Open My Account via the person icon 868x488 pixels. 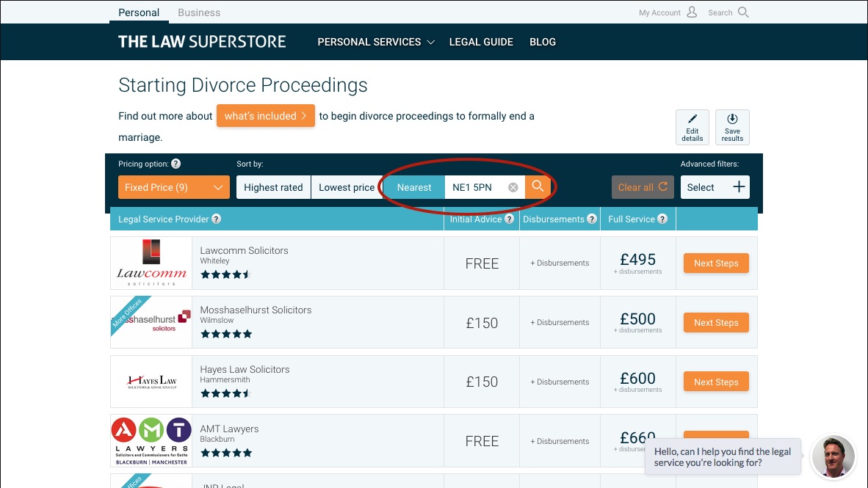[x=691, y=12]
